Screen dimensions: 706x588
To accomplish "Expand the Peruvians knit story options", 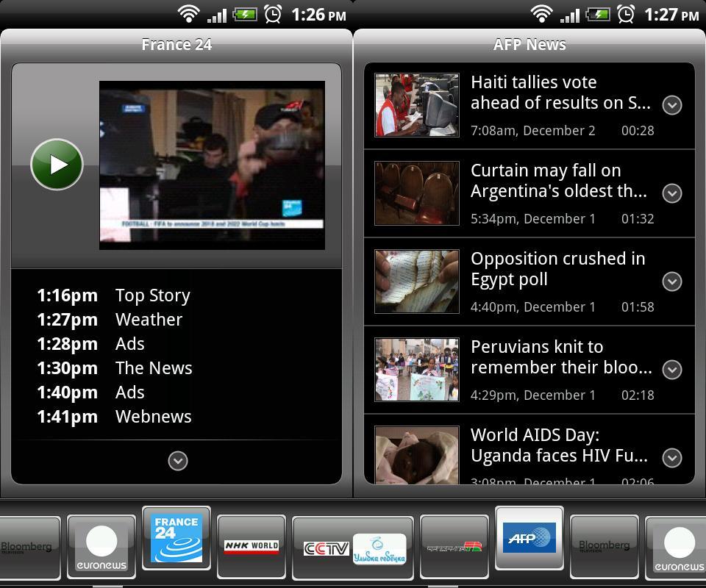I will tap(671, 370).
